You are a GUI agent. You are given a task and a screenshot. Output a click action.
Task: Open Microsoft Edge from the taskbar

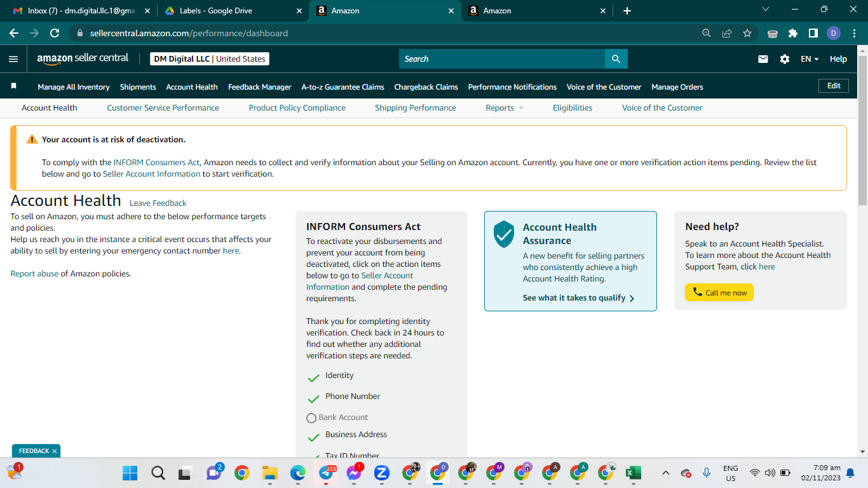298,473
